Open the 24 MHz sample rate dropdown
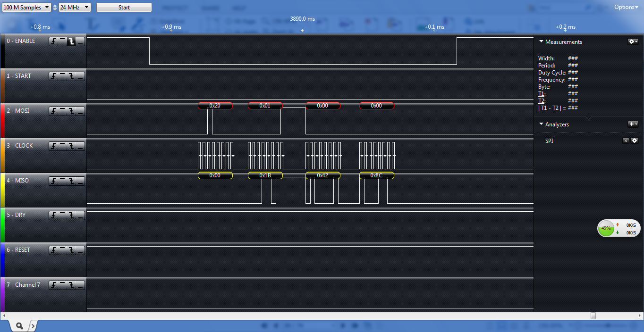This screenshot has height=332, width=644. [x=75, y=8]
